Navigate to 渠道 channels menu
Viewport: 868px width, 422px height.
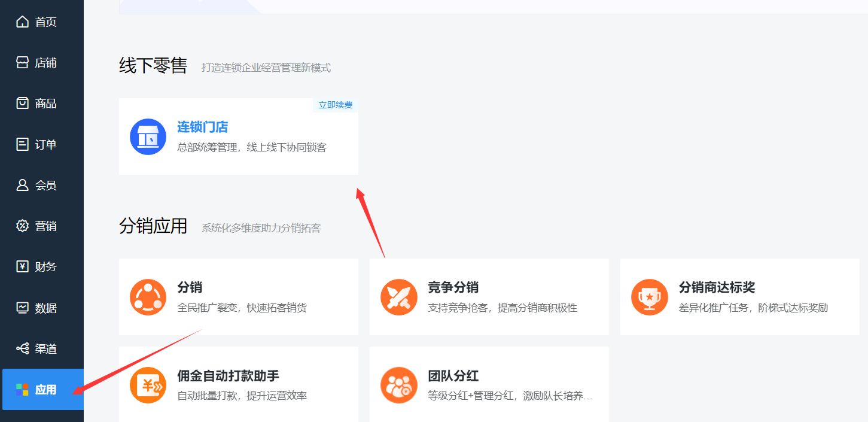point(45,349)
